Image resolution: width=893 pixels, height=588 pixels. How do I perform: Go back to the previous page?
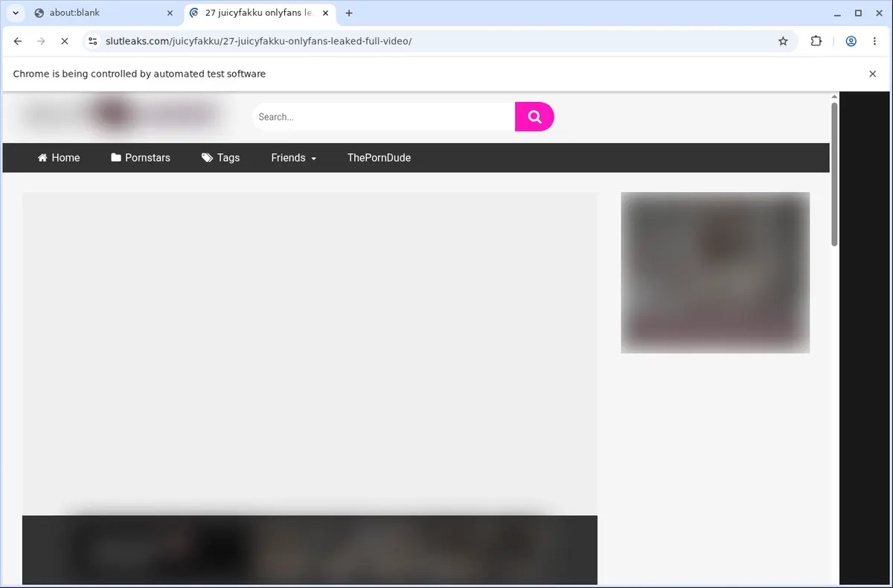[x=18, y=41]
